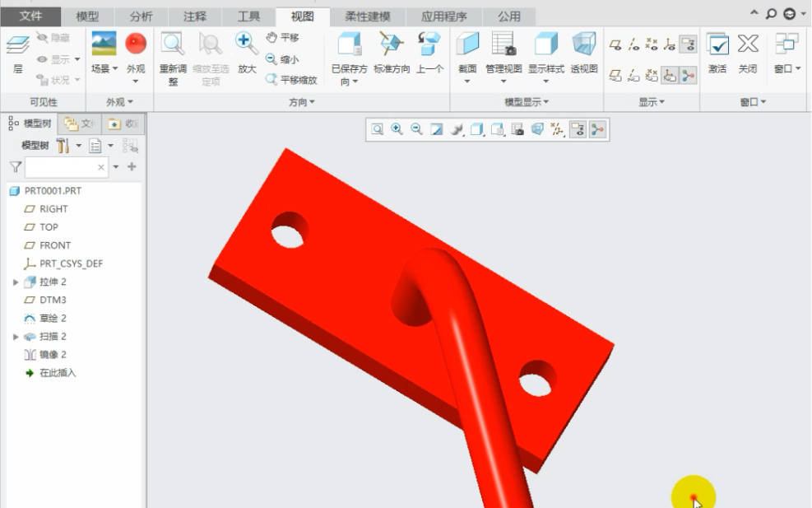
Task: Expand the 拉伸 2 feature node
Action: tap(16, 282)
